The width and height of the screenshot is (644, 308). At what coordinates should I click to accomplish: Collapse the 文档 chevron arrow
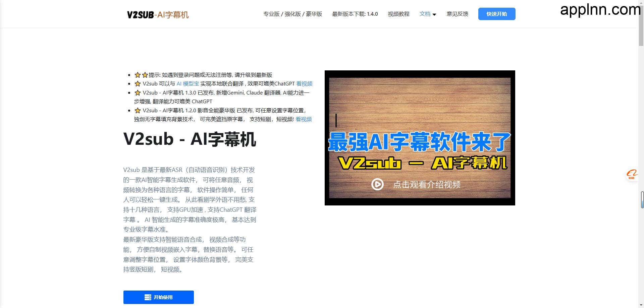click(x=435, y=14)
